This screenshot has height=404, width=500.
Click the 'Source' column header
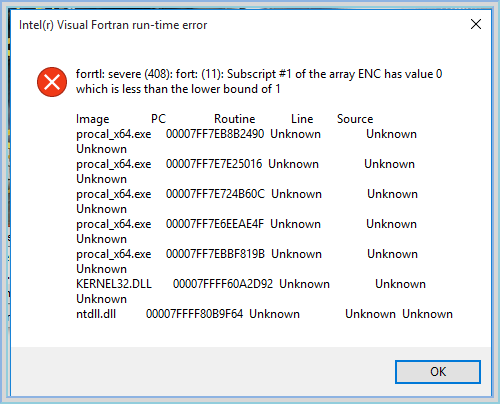click(355, 119)
